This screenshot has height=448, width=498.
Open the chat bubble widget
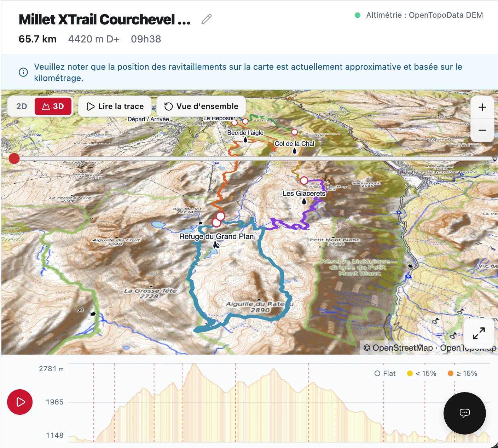[x=464, y=413]
